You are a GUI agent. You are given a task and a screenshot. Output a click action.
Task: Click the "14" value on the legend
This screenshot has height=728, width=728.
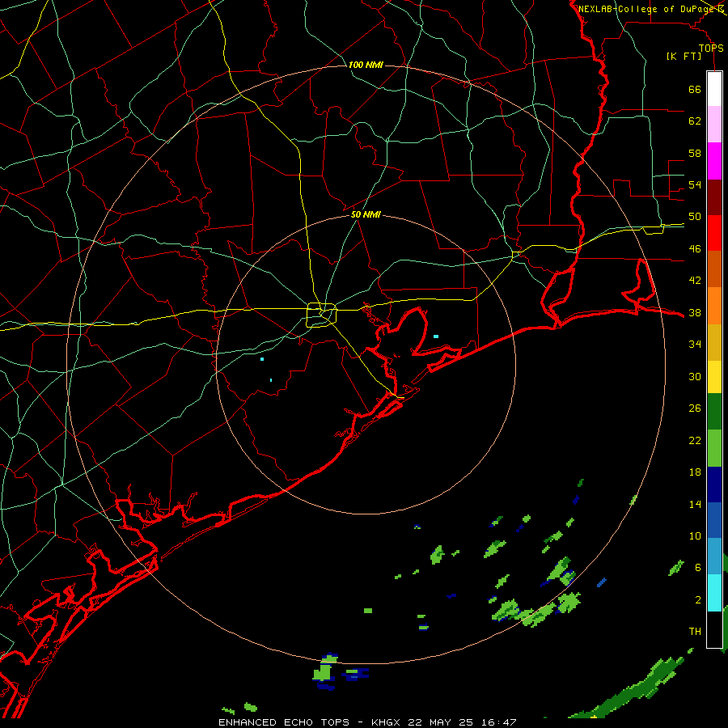[695, 504]
